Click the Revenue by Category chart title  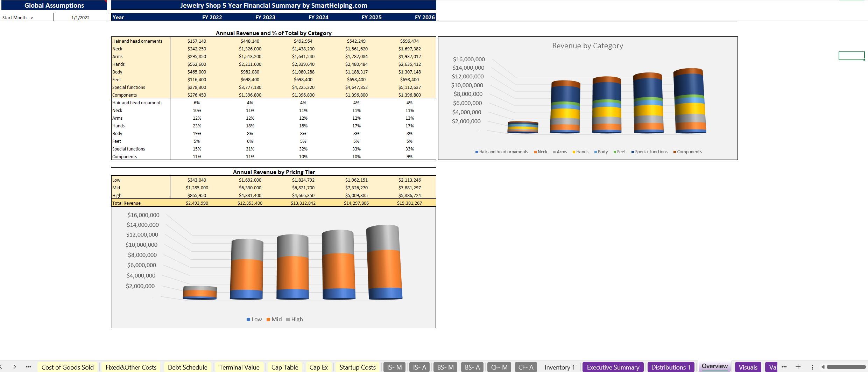(x=587, y=45)
